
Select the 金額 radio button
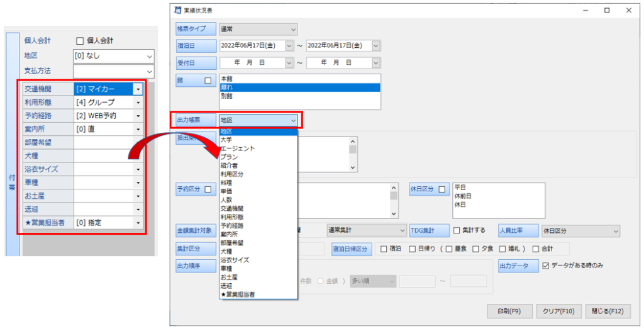click(x=321, y=281)
